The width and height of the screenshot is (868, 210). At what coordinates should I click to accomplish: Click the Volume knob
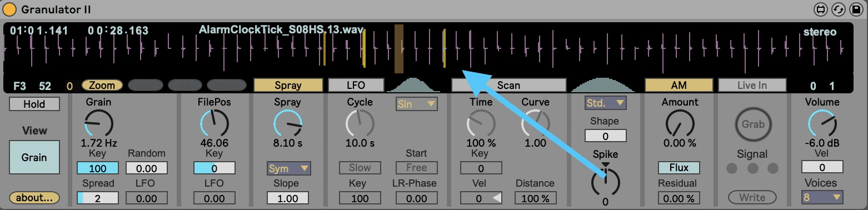[821, 123]
